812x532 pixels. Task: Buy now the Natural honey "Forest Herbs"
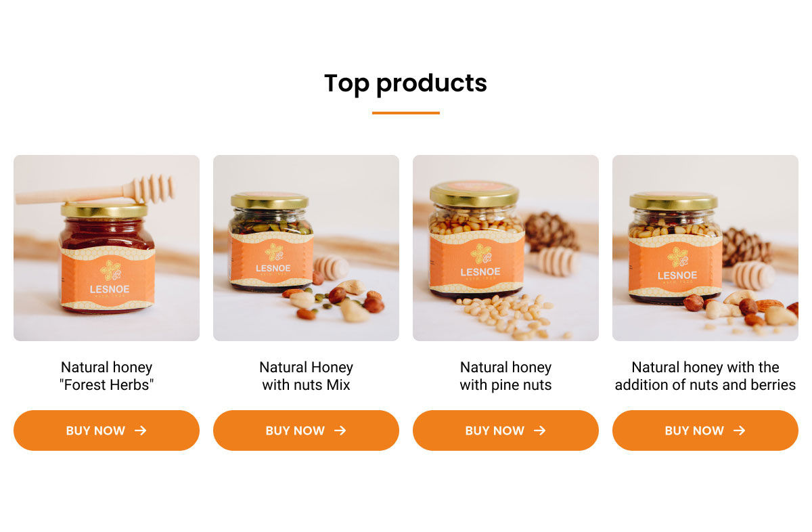[x=106, y=430]
